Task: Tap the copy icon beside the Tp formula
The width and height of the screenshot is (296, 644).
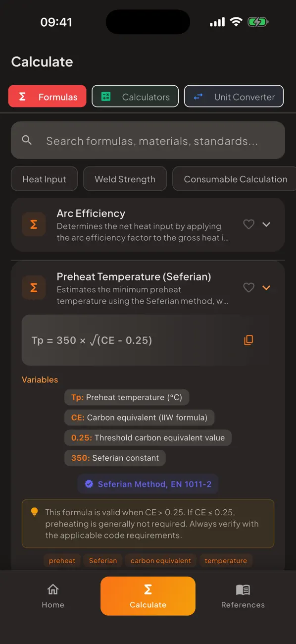Action: 248,340
